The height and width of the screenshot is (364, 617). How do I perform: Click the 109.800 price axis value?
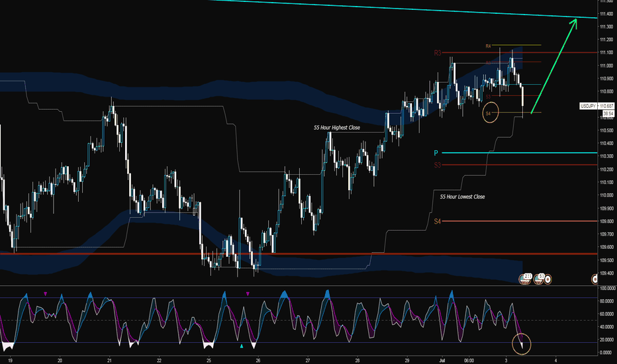(x=606, y=221)
